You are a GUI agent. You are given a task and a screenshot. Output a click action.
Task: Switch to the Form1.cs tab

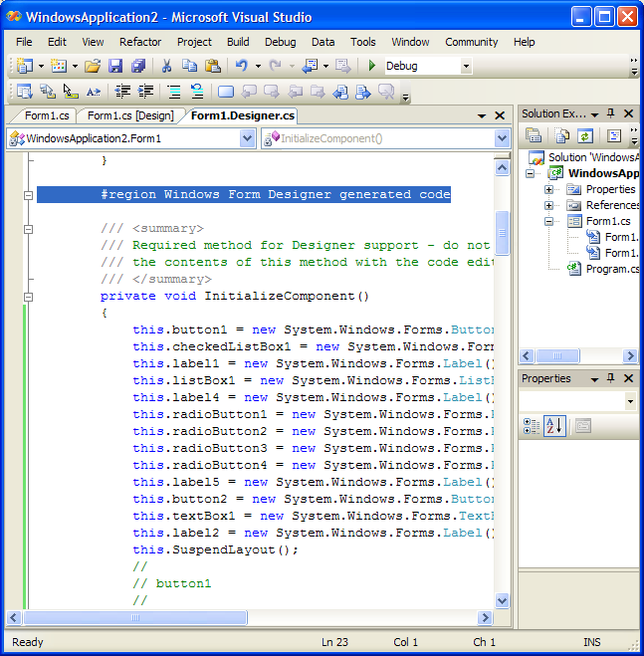[x=47, y=115]
